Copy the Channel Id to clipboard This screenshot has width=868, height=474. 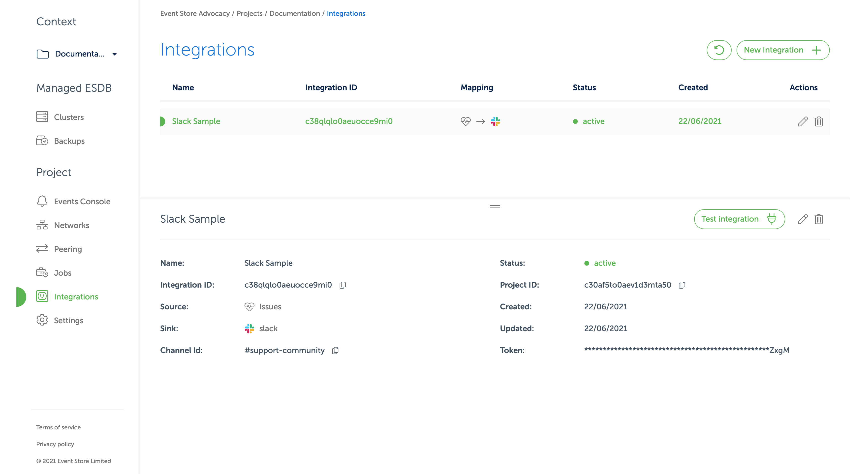click(x=335, y=350)
